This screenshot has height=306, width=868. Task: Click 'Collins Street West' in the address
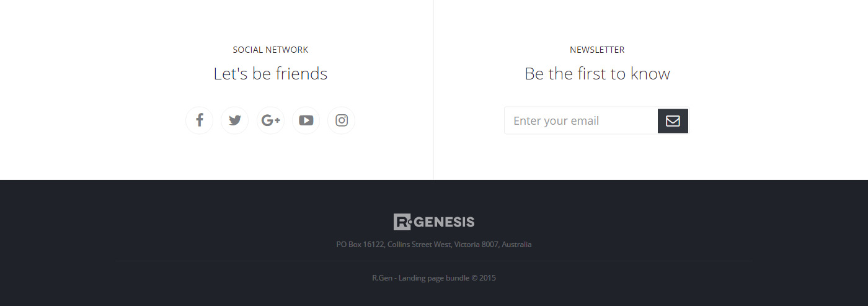(x=419, y=245)
